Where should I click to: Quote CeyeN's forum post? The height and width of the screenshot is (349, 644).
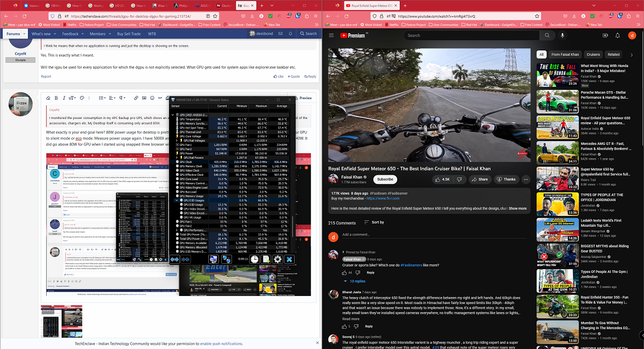pyautogui.click(x=294, y=77)
